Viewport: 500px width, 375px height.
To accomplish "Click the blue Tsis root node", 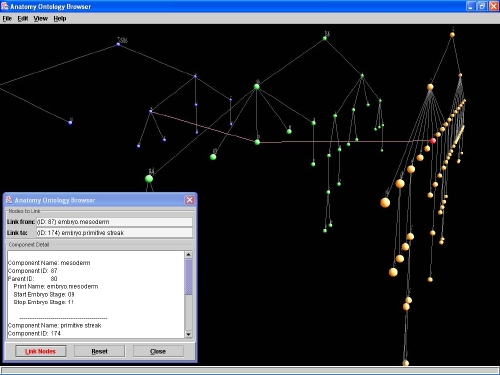I will (x=118, y=44).
